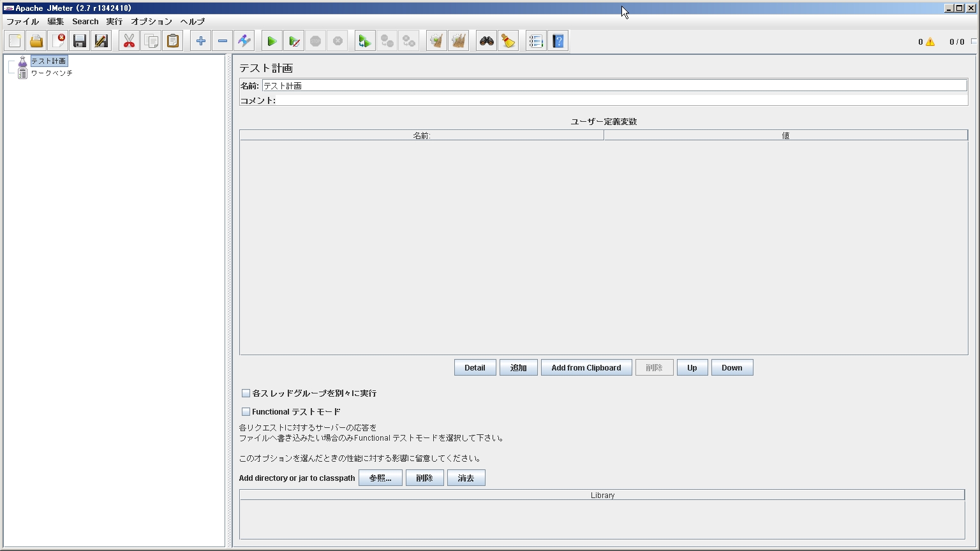Click 参照... browse button for classpath

380,478
